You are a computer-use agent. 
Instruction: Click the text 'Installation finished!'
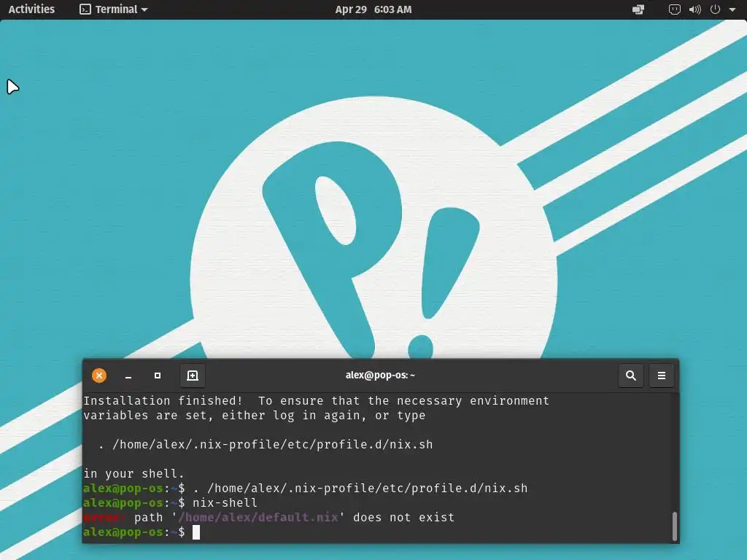coord(163,401)
